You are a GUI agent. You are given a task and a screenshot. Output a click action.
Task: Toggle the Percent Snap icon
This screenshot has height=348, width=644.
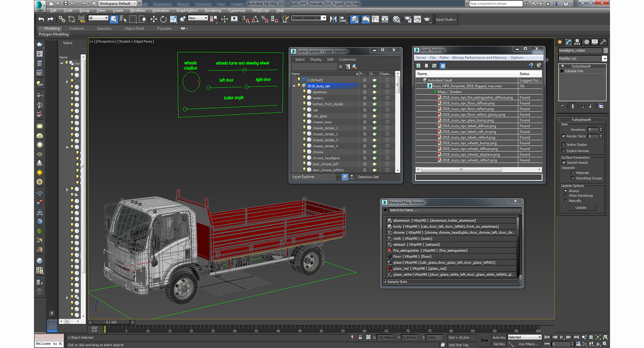(x=265, y=19)
